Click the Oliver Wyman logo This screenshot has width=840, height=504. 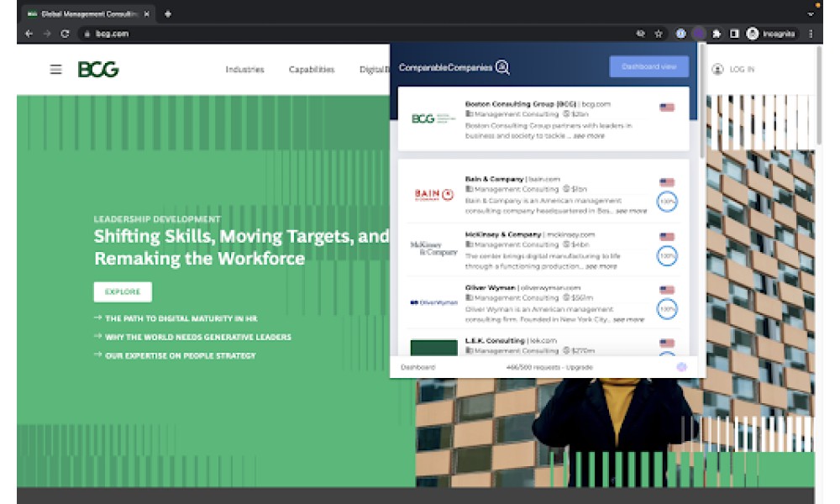[434, 302]
